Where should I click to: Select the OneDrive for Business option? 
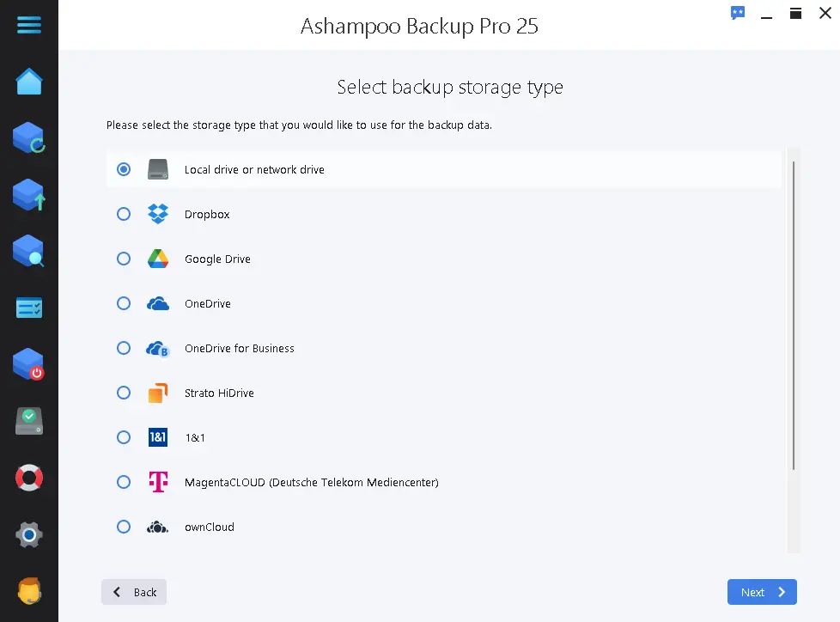[124, 348]
